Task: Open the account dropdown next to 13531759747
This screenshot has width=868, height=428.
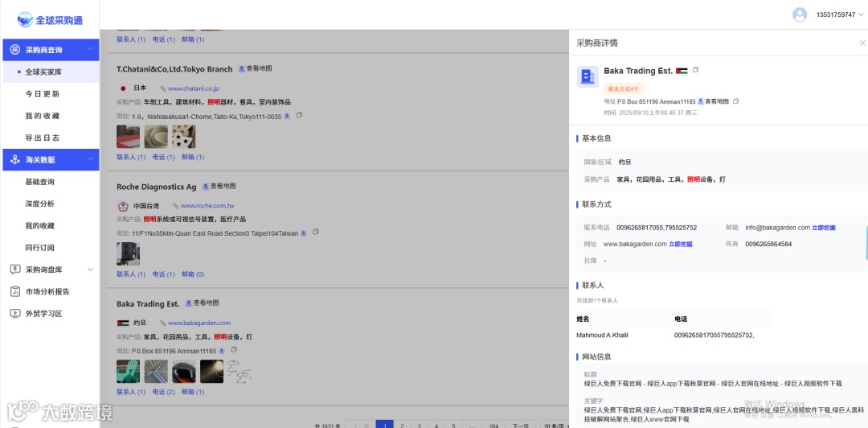Action: tap(861, 15)
